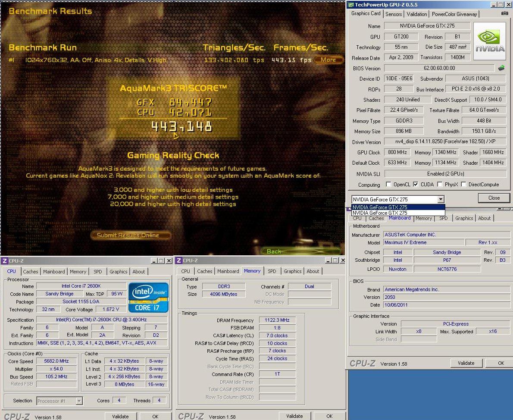Select highlighted NVIDIA GeForce GTX 275 list entry

(x=398, y=207)
